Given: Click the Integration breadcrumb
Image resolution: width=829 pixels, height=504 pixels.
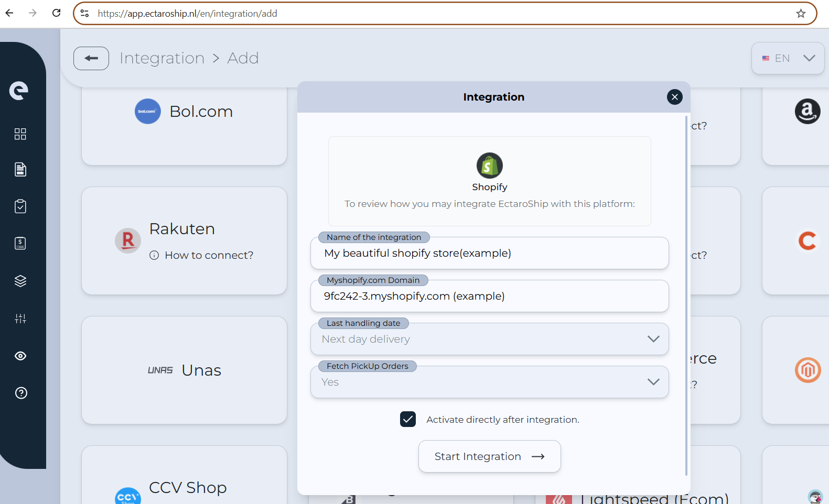Looking at the screenshot, I should coord(162,58).
